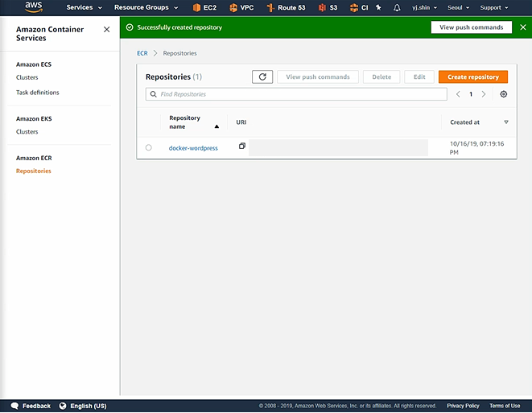Click the Amazon ECR heading
532x413 pixels.
(x=34, y=158)
